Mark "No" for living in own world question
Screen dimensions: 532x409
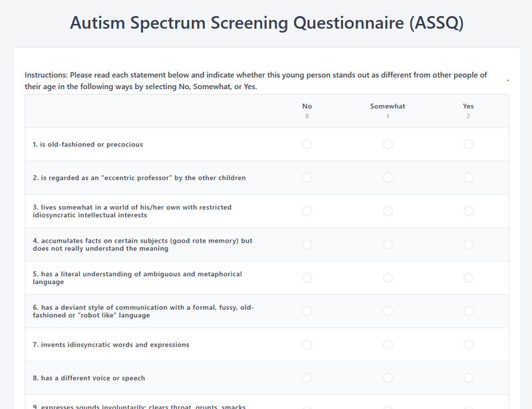tap(307, 211)
